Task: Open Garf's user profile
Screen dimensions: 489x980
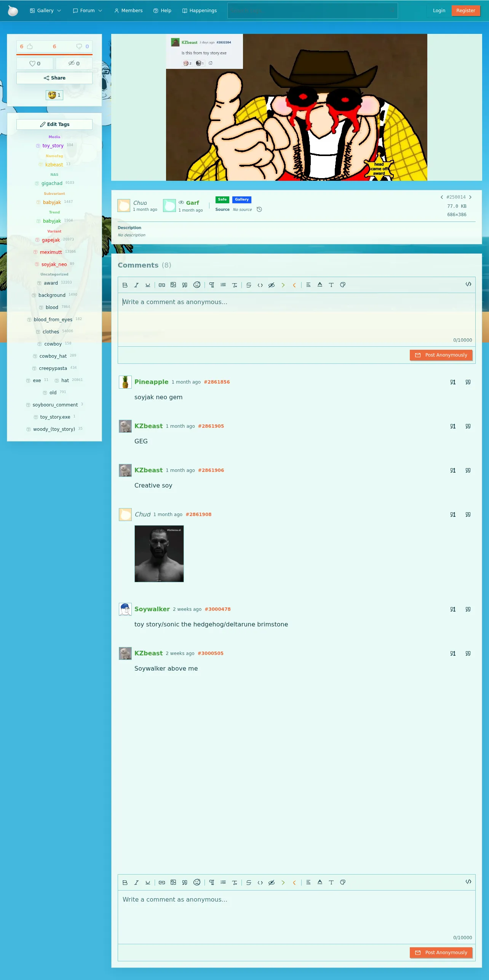Action: 192,203
